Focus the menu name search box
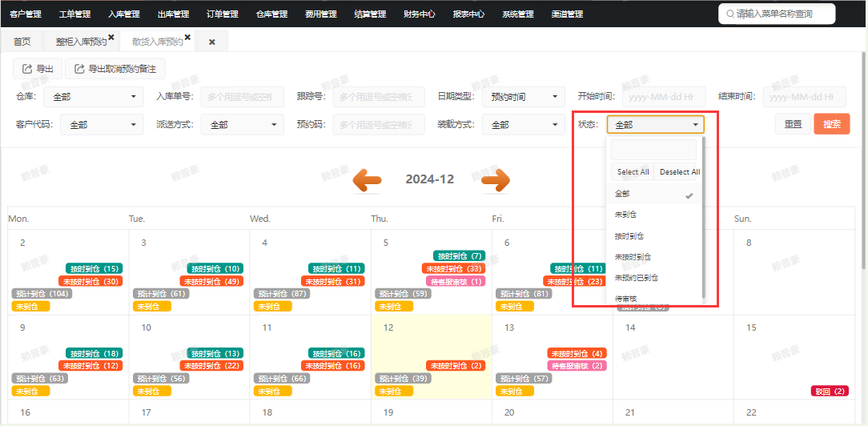Viewport: 868px width, 426px height. click(x=777, y=14)
